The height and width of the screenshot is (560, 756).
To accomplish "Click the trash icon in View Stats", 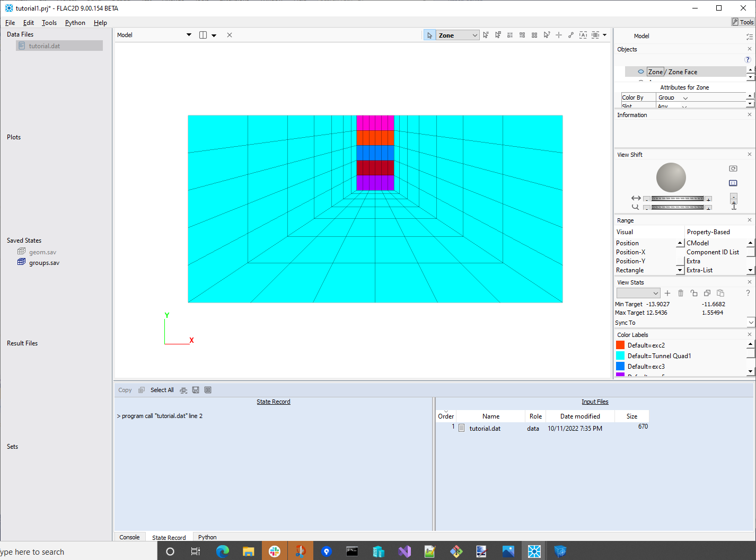I will tap(681, 293).
